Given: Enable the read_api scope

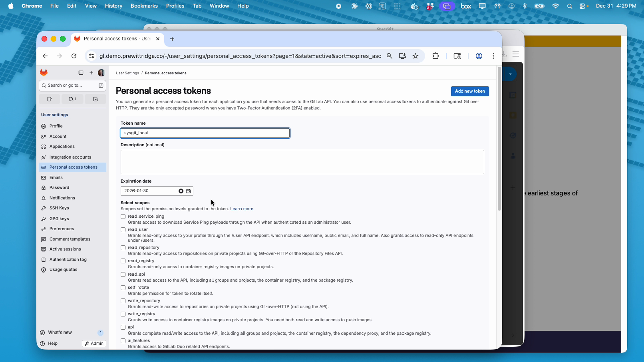Looking at the screenshot, I should (123, 274).
